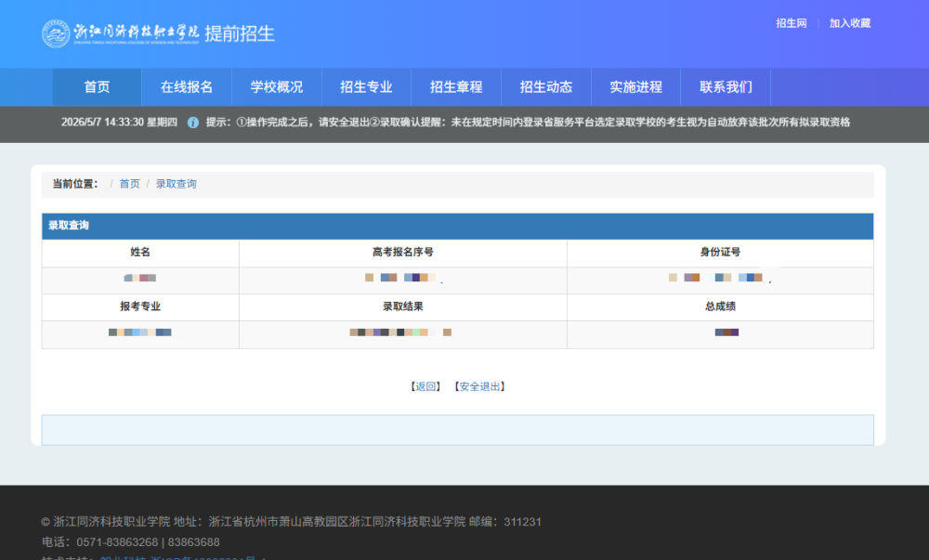Open the 首页 navigation tab
This screenshot has width=929, height=560.
[98, 87]
